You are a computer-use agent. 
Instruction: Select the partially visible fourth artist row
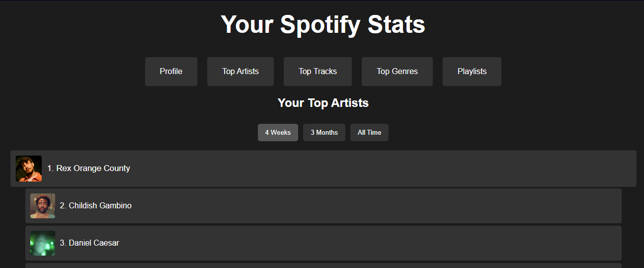[x=323, y=266]
